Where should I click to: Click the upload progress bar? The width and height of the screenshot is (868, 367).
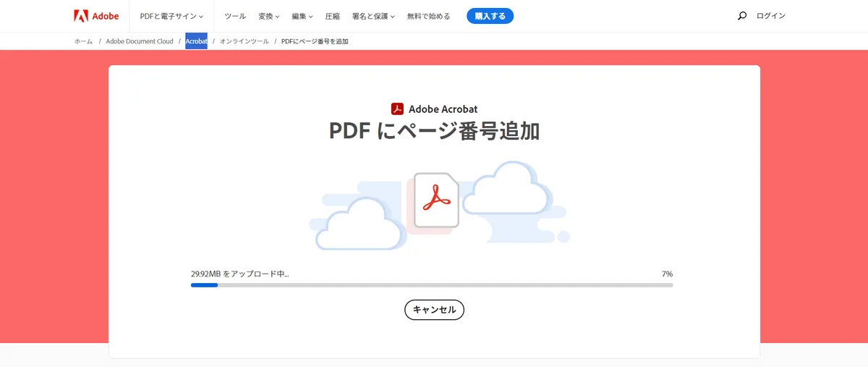click(x=432, y=285)
